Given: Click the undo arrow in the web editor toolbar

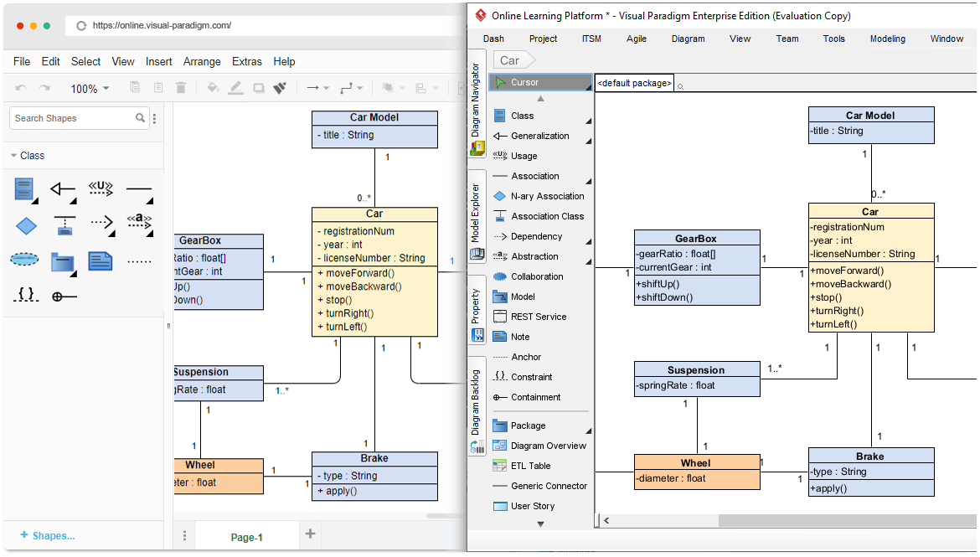Looking at the screenshot, I should tap(21, 88).
